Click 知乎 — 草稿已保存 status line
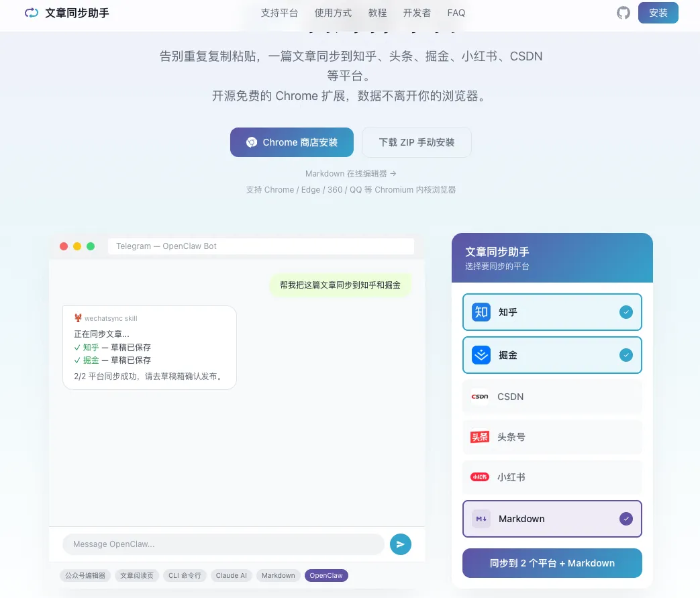 point(113,347)
